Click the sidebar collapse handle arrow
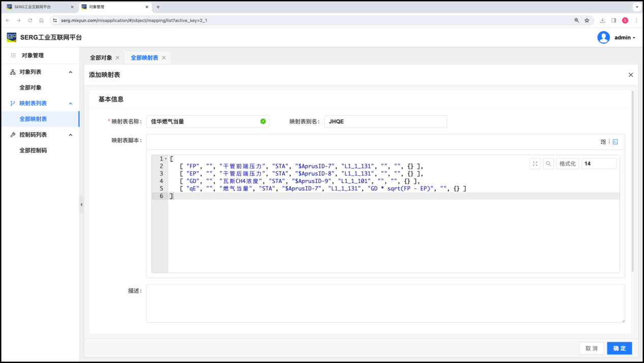This screenshot has height=363, width=644. click(x=81, y=204)
